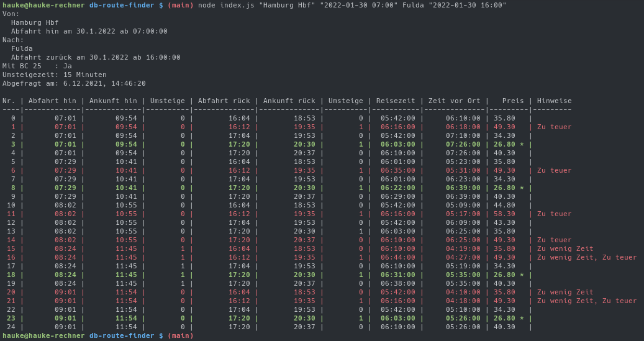This screenshot has width=644, height=341.
Task: Click the "Nr." column header
Action: tap(9, 101)
